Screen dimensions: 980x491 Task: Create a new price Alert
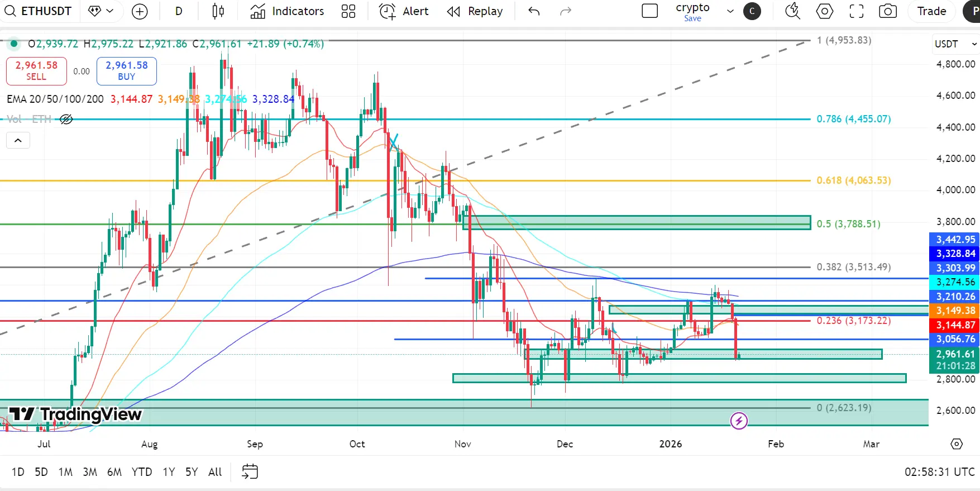pyautogui.click(x=404, y=11)
